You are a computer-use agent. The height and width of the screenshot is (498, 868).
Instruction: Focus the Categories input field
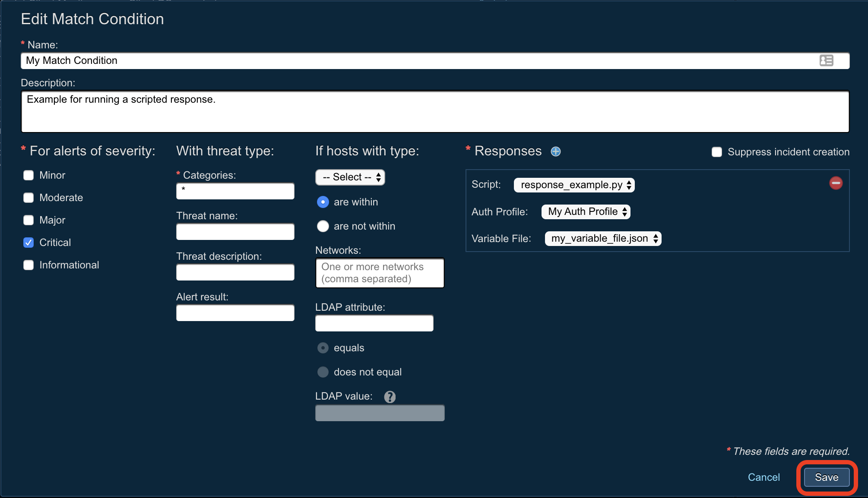click(x=235, y=191)
